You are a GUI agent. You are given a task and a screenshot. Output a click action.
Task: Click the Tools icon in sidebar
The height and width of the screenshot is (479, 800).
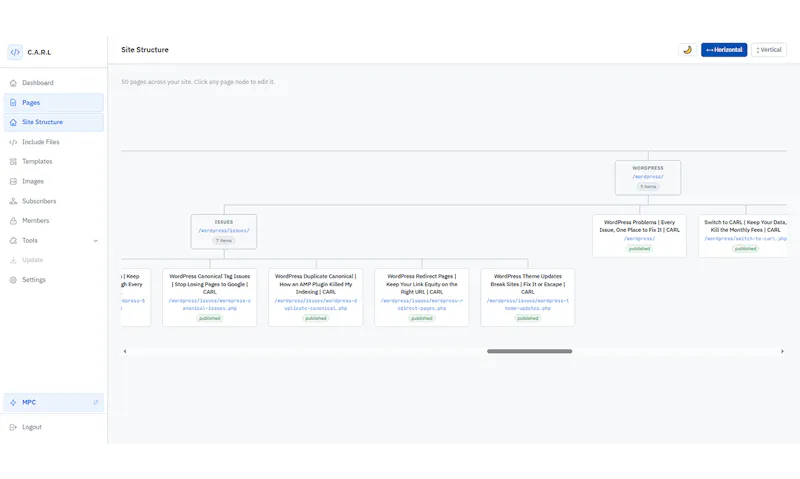(x=13, y=241)
